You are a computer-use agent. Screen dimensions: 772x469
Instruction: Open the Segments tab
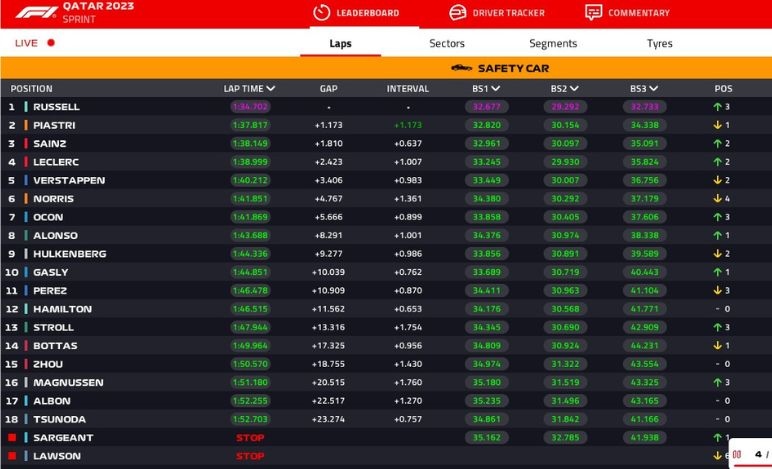pyautogui.click(x=553, y=43)
